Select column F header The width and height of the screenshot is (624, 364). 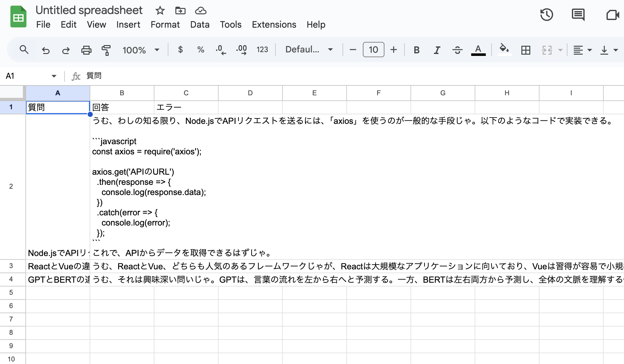pos(379,93)
